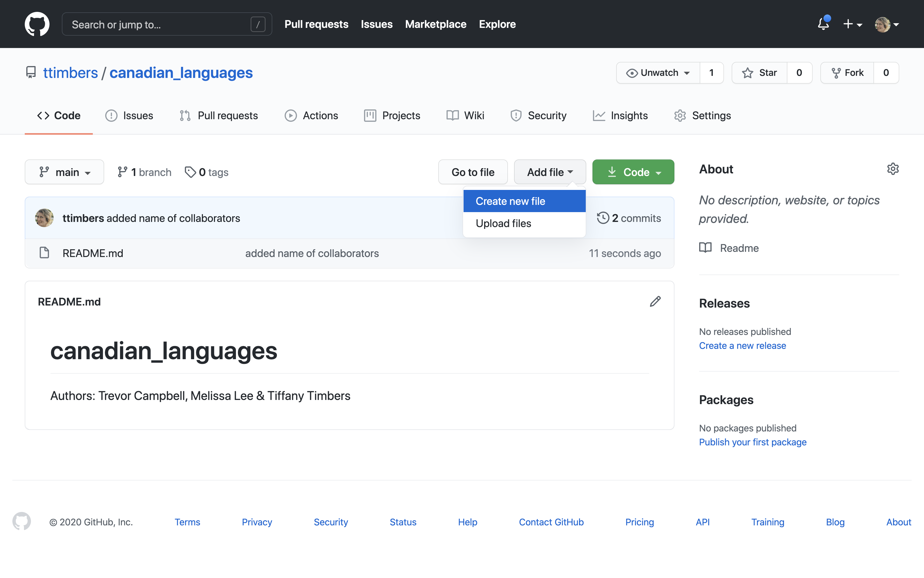
Task: Click the search or jump to field
Action: tap(167, 24)
